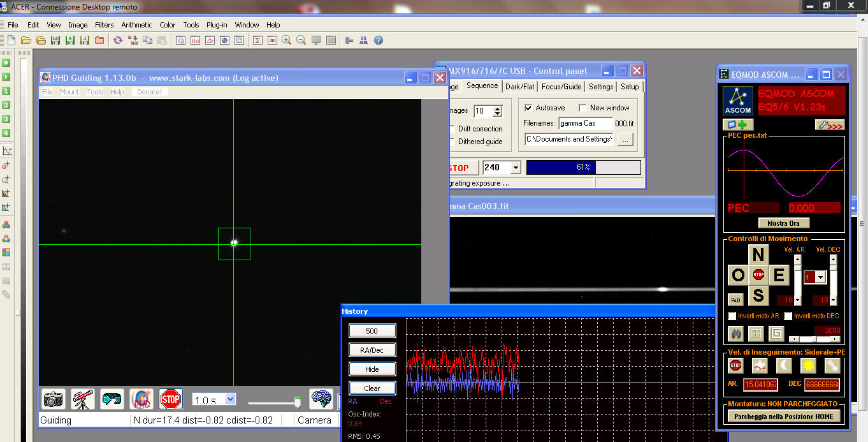Select lunar tracking moon icon in EQMOD
This screenshot has width=868, height=442.
(784, 365)
